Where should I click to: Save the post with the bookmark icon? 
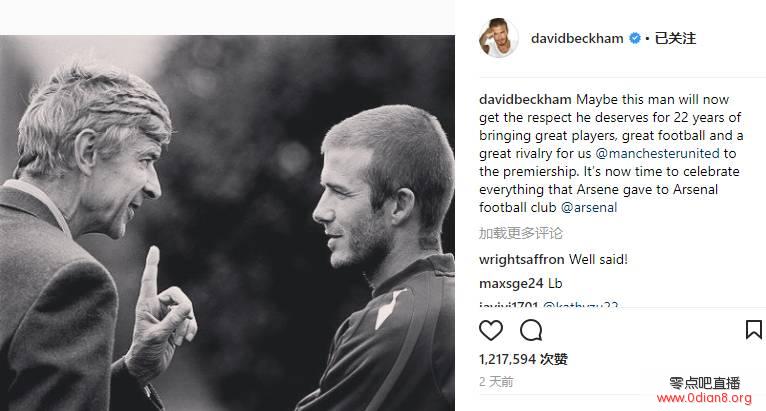(x=754, y=330)
